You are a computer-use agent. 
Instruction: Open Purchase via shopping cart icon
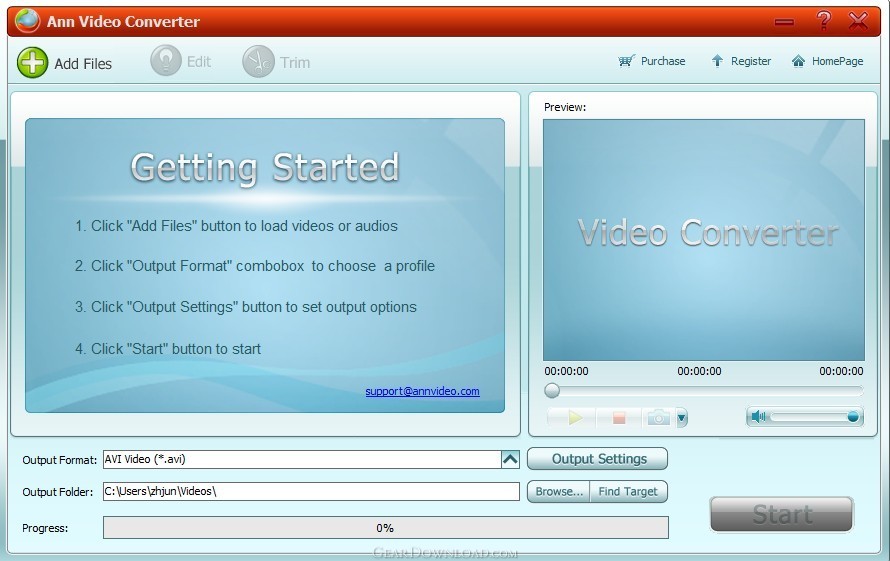(x=627, y=61)
